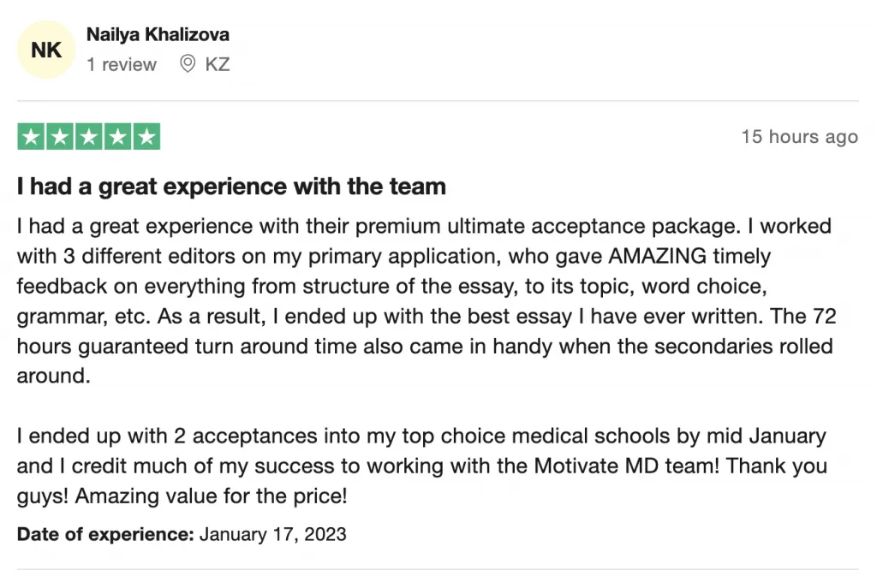Click the third green star
The height and width of the screenshot is (588, 877).
89,136
